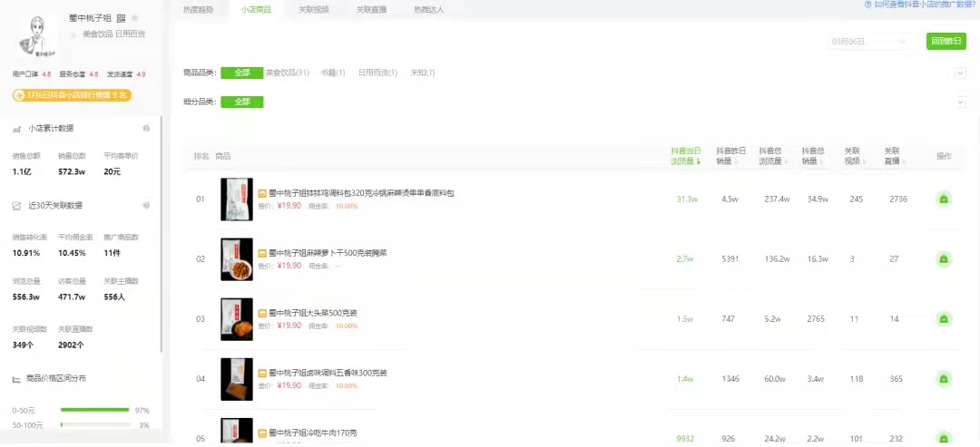Image resolution: width=980 pixels, height=447 pixels.
Task: Click the orange shop tag before 钵钵鸡调料包
Action: pyautogui.click(x=262, y=193)
